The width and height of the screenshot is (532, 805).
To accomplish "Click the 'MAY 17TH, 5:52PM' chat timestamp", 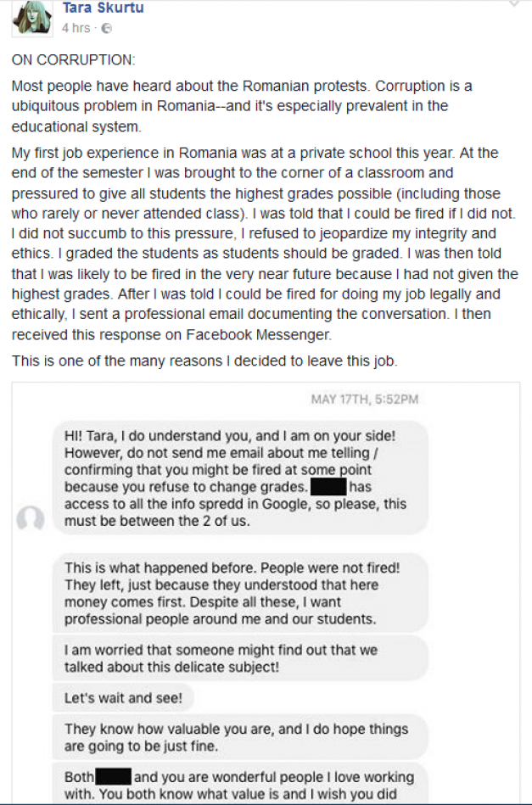I will click(x=364, y=400).
